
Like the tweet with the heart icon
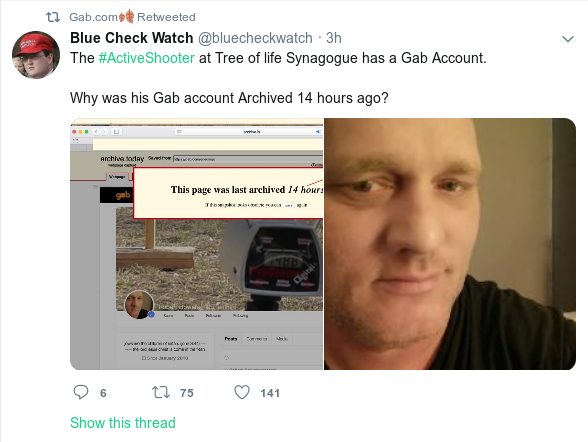pos(242,393)
